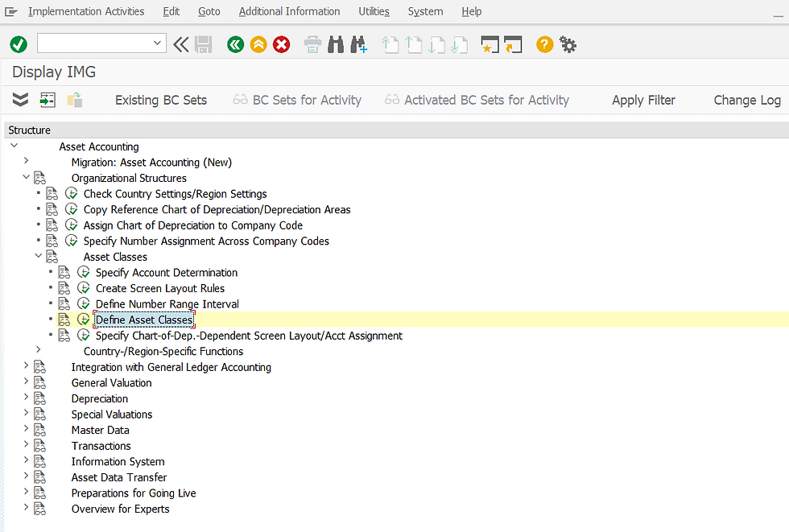Execute Assign Chart of Depreciation activity icon
The height and width of the screenshot is (532, 789).
click(72, 225)
